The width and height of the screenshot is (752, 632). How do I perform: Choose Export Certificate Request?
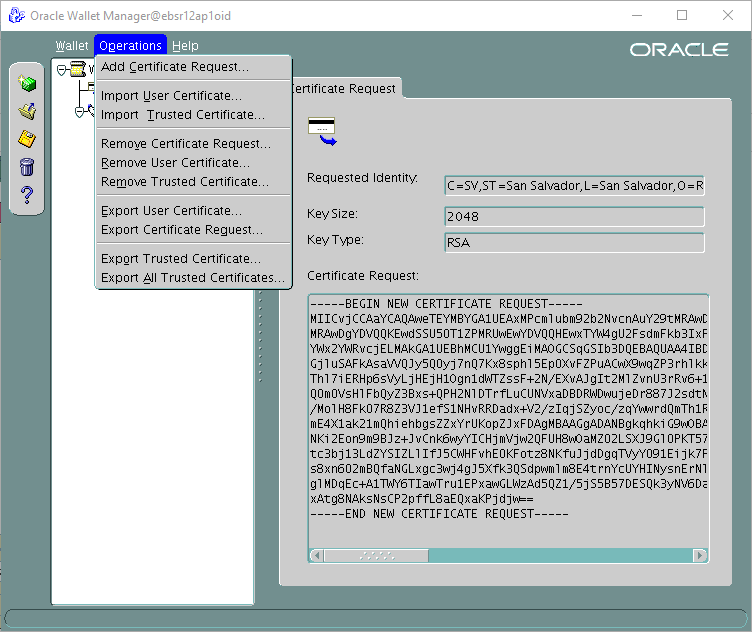tap(194, 230)
